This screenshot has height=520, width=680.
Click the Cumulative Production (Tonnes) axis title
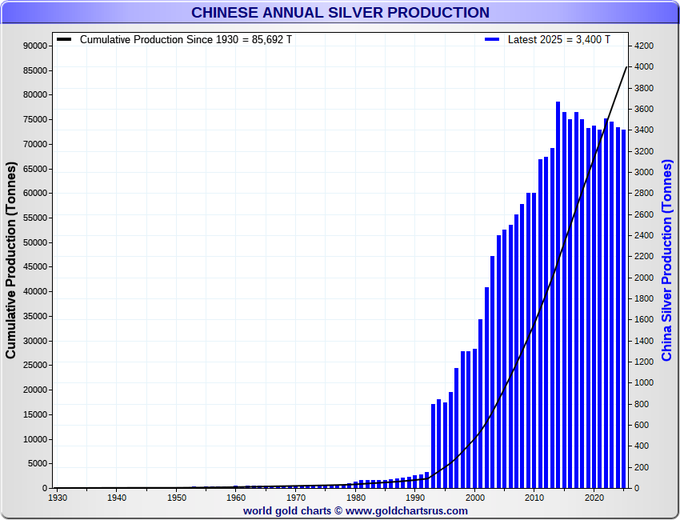[x=10, y=260]
